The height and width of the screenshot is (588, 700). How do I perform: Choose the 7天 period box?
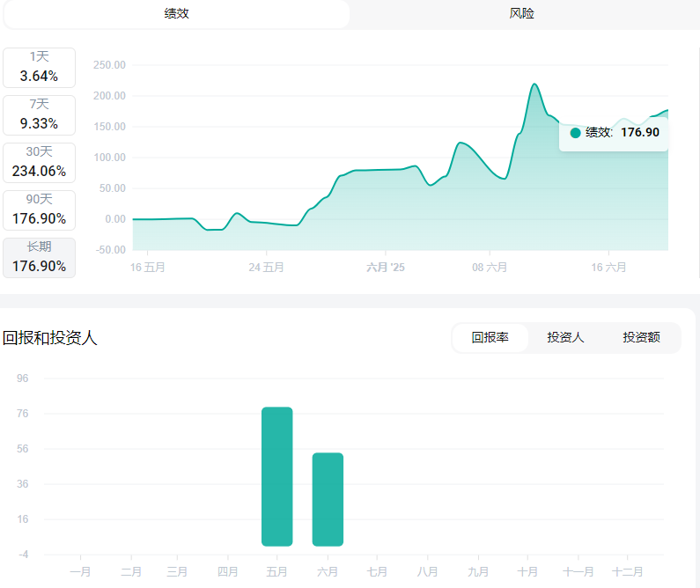(x=39, y=115)
